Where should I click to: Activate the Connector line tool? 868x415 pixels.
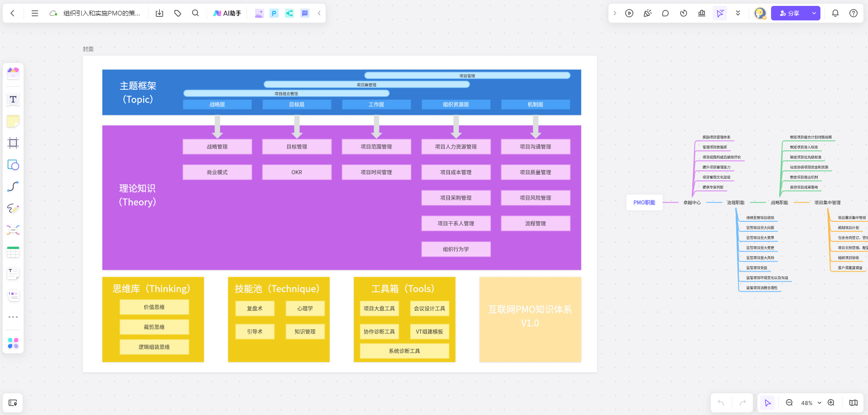(13, 186)
